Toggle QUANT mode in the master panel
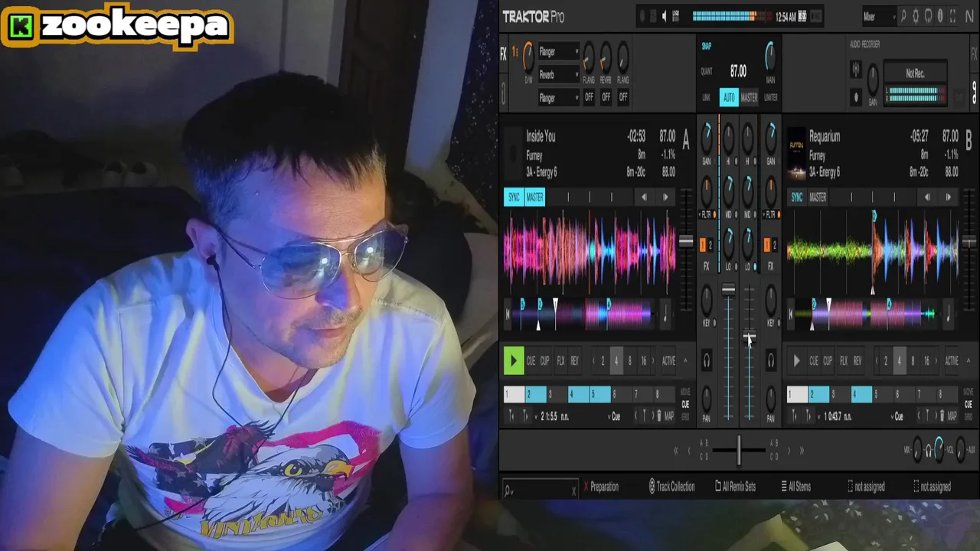The height and width of the screenshot is (551, 980). [x=707, y=72]
